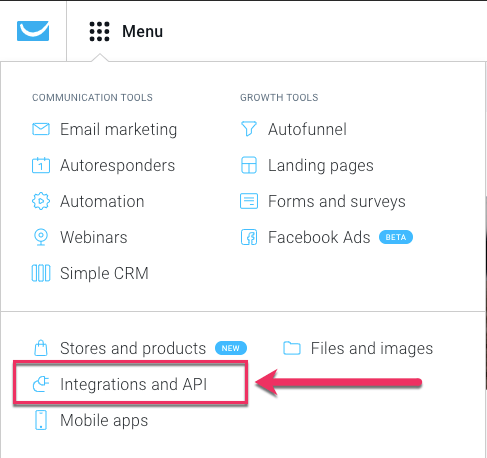Click the Facebook Ads icon
The image size is (487, 458).
(x=249, y=237)
